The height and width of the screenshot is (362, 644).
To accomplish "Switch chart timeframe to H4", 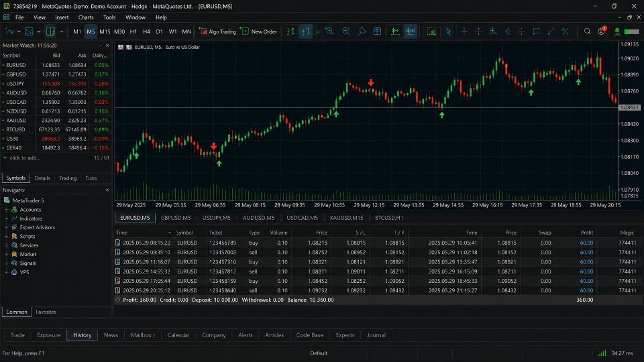I will click(146, 32).
